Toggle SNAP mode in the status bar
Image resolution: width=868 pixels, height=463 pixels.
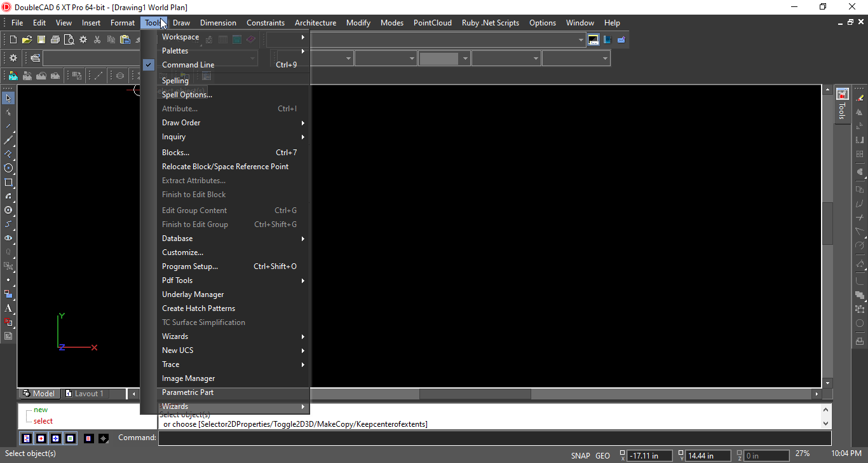581,455
